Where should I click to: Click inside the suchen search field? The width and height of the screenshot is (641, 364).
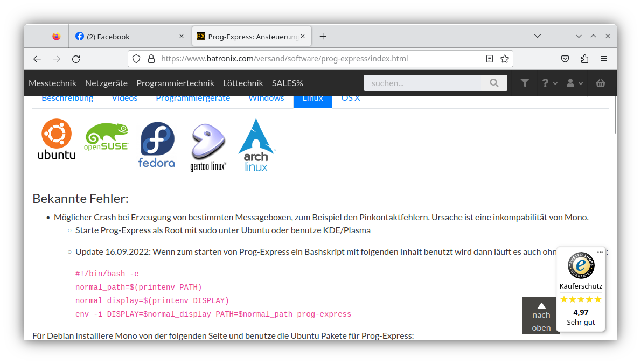click(426, 83)
